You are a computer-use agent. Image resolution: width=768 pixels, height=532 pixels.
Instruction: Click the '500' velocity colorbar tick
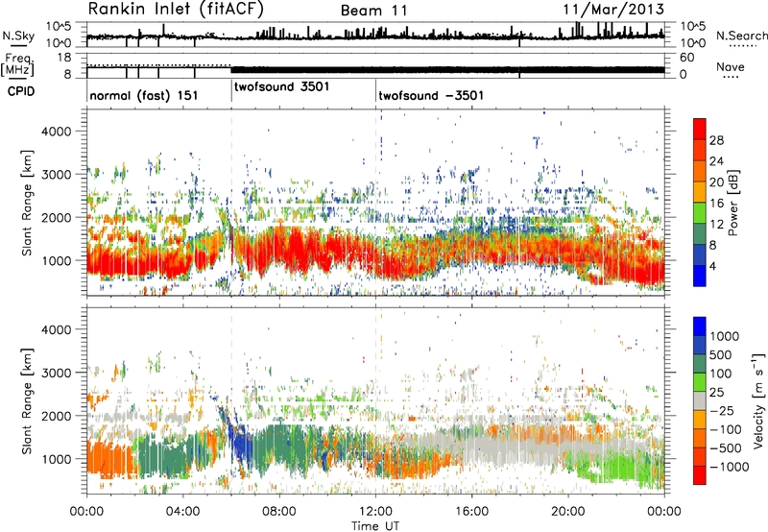pyautogui.click(x=721, y=355)
